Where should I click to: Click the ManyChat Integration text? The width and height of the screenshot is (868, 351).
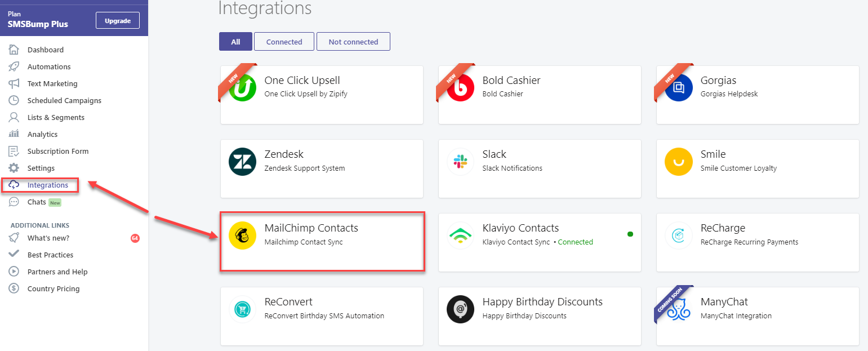pos(736,316)
